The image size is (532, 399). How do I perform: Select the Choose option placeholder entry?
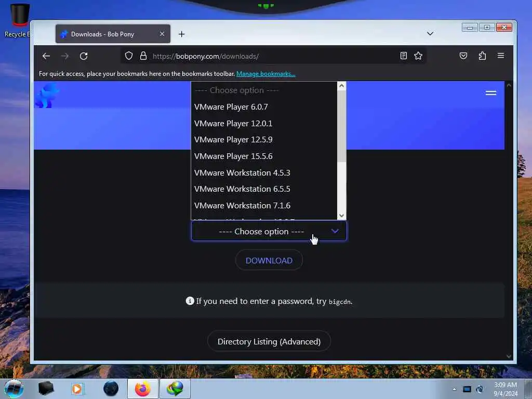tap(264, 90)
